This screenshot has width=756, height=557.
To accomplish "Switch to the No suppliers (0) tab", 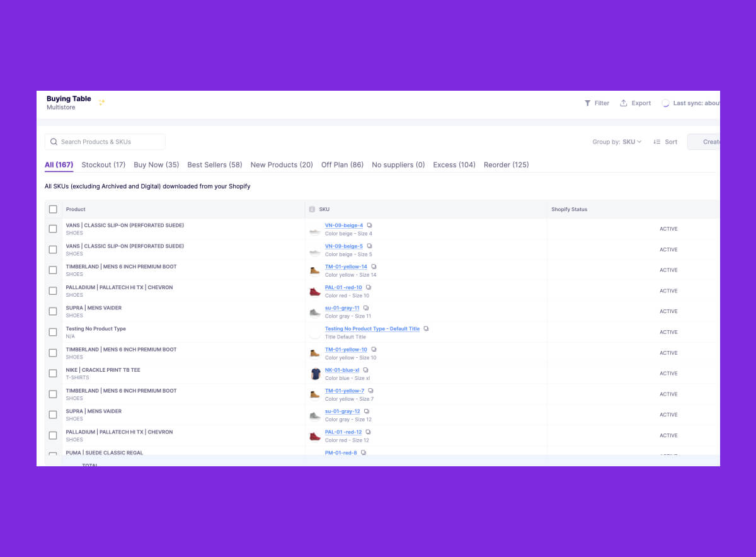I will pos(398,165).
